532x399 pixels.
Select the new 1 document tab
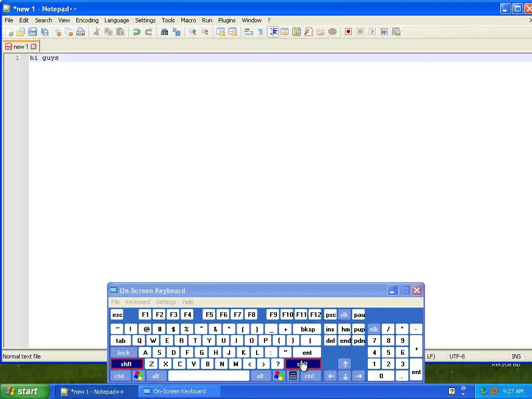(x=20, y=47)
